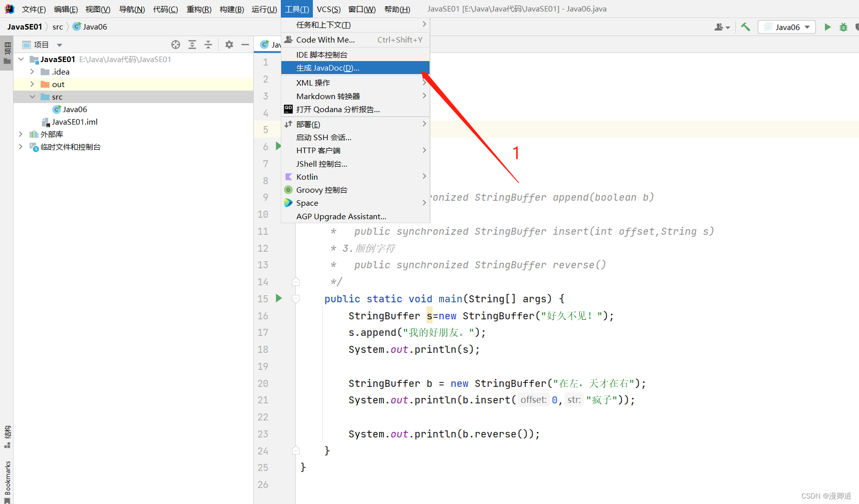
Task: Collapse the JavaSE01 project root node
Action: click(x=21, y=59)
